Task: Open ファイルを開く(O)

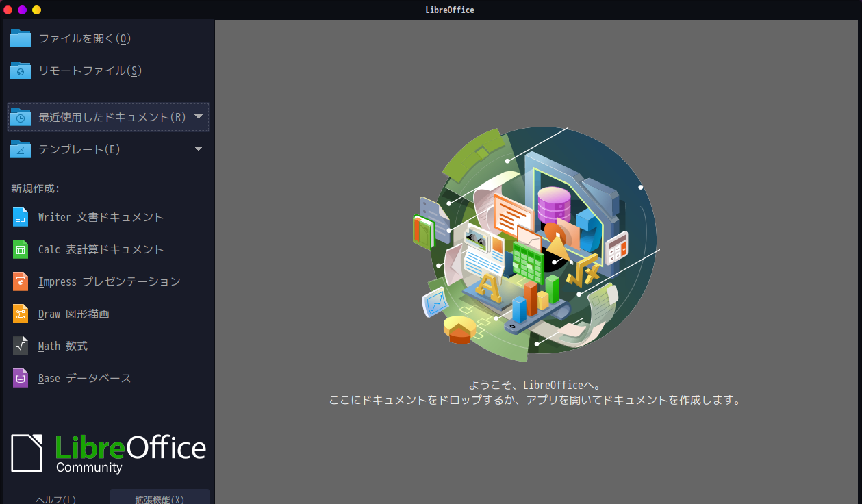Action: (108, 38)
